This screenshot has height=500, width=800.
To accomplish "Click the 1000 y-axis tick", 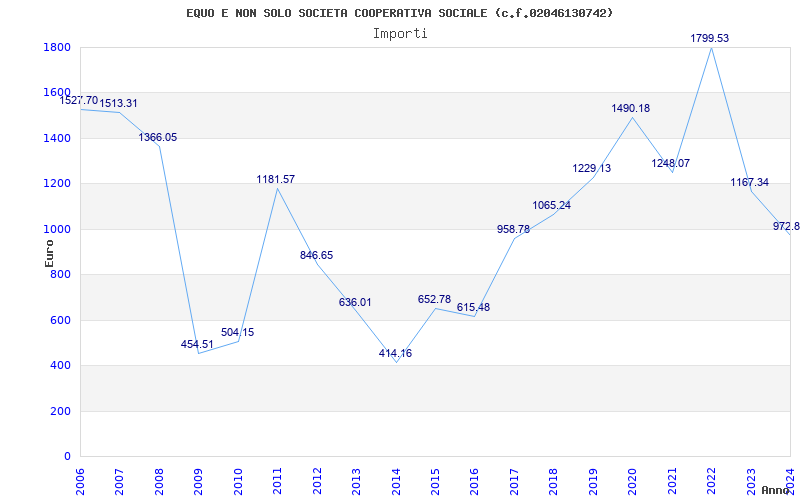I will [57, 230].
